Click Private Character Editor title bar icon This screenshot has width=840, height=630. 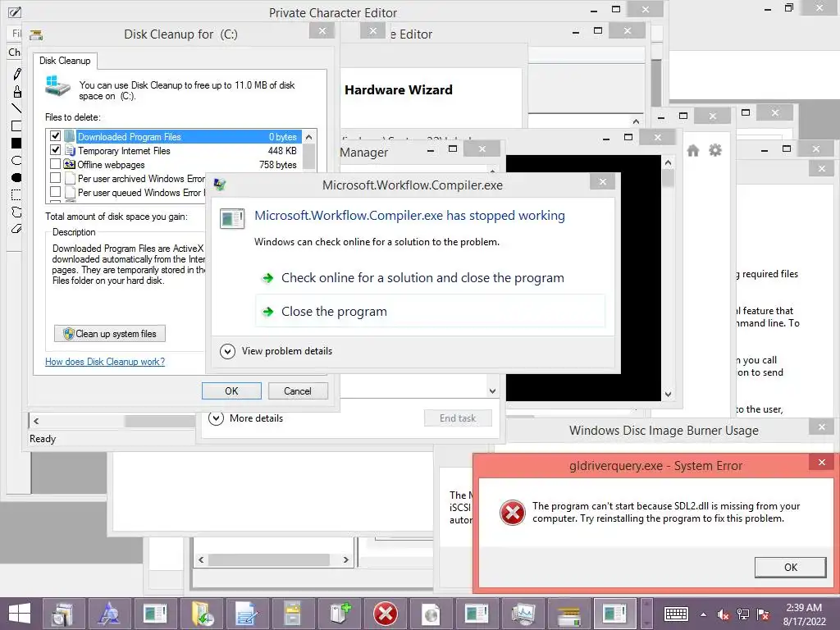[x=15, y=11]
